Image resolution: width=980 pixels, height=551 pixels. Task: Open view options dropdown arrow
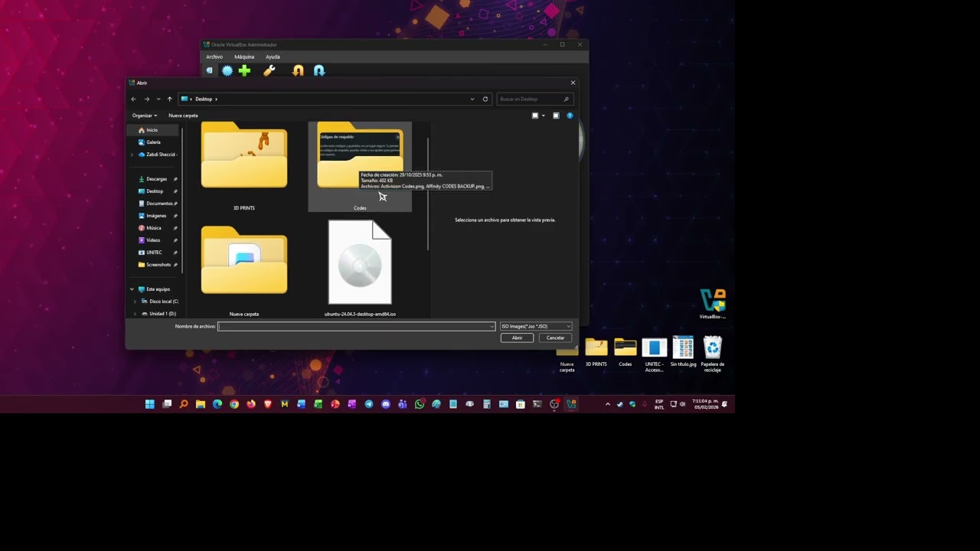click(x=544, y=116)
